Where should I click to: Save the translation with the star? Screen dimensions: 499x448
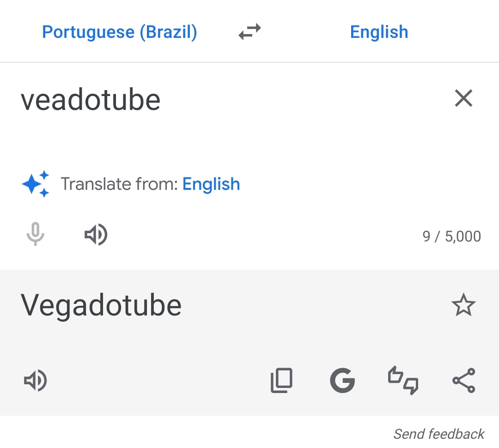tap(463, 306)
